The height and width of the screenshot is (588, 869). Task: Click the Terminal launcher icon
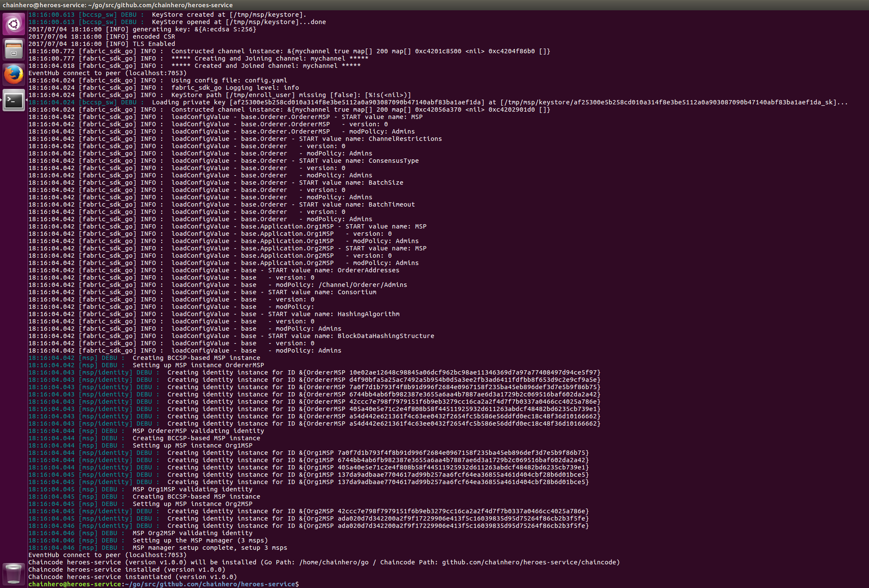pos(14,101)
